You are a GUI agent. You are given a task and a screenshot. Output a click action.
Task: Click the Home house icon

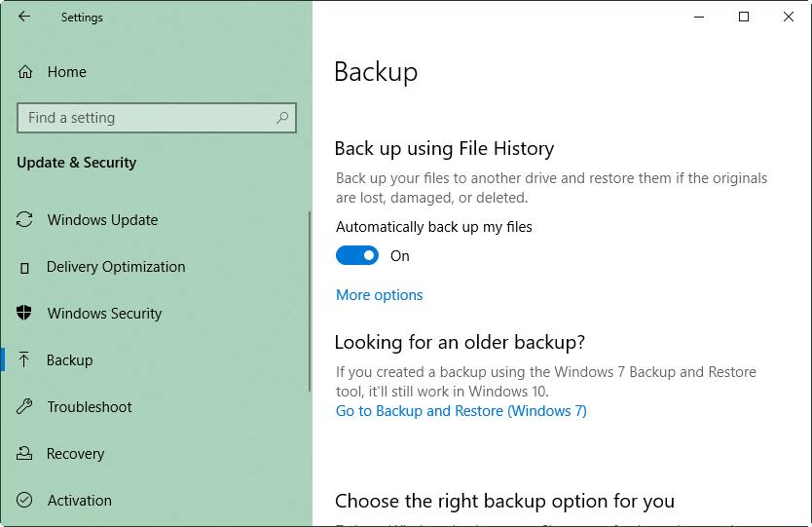(x=25, y=72)
